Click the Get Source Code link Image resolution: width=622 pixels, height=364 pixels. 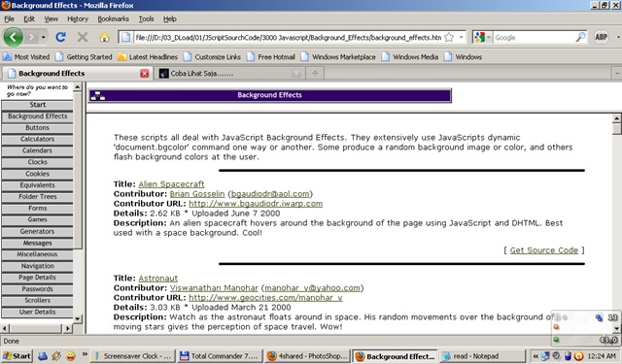(x=544, y=250)
